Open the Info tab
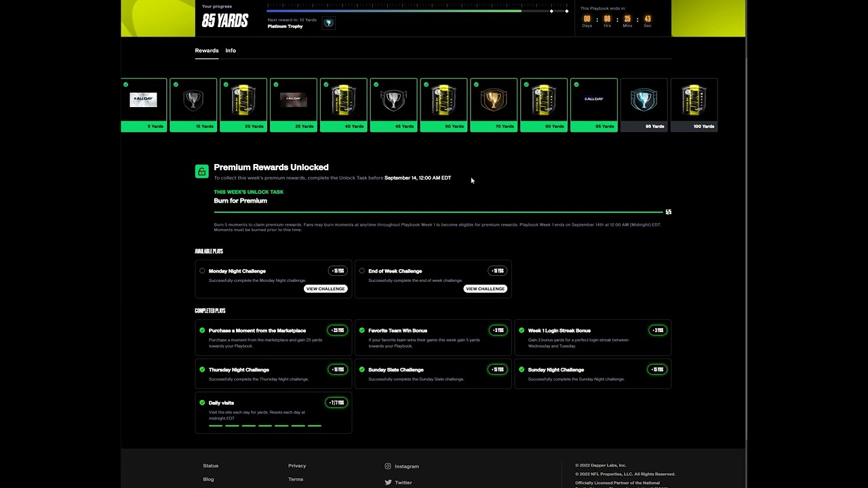The image size is (868, 488). point(231,51)
